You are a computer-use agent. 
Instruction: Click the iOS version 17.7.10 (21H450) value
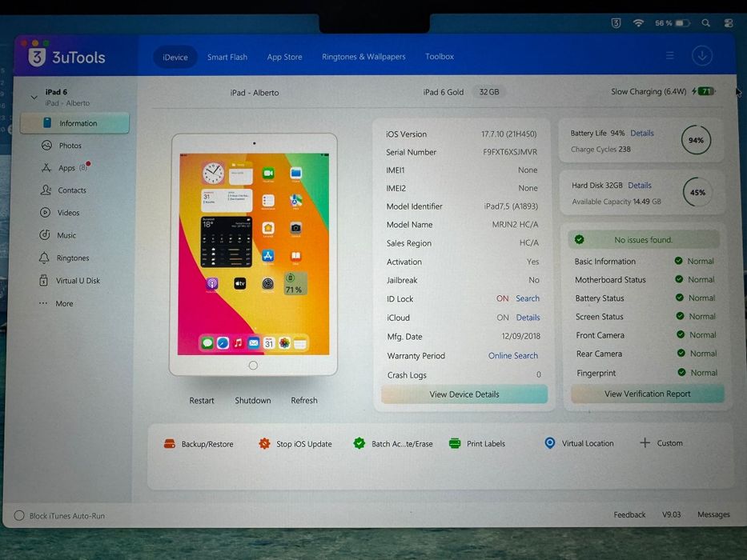click(x=508, y=134)
